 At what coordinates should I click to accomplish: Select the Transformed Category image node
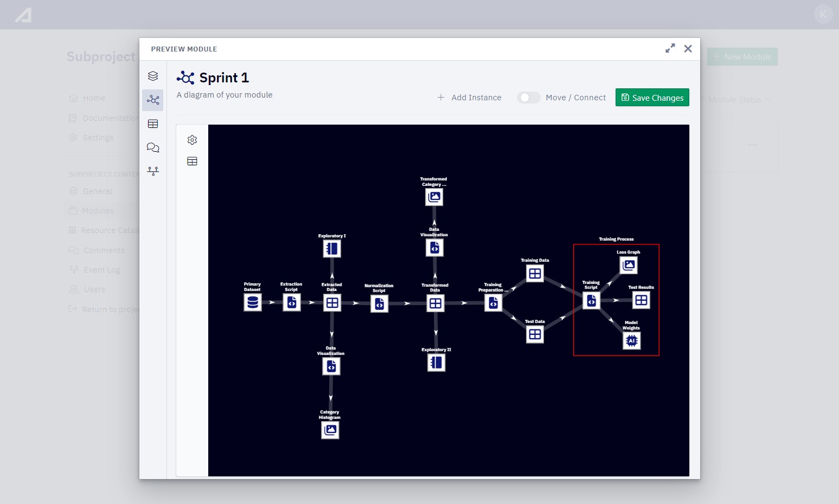[x=434, y=197]
